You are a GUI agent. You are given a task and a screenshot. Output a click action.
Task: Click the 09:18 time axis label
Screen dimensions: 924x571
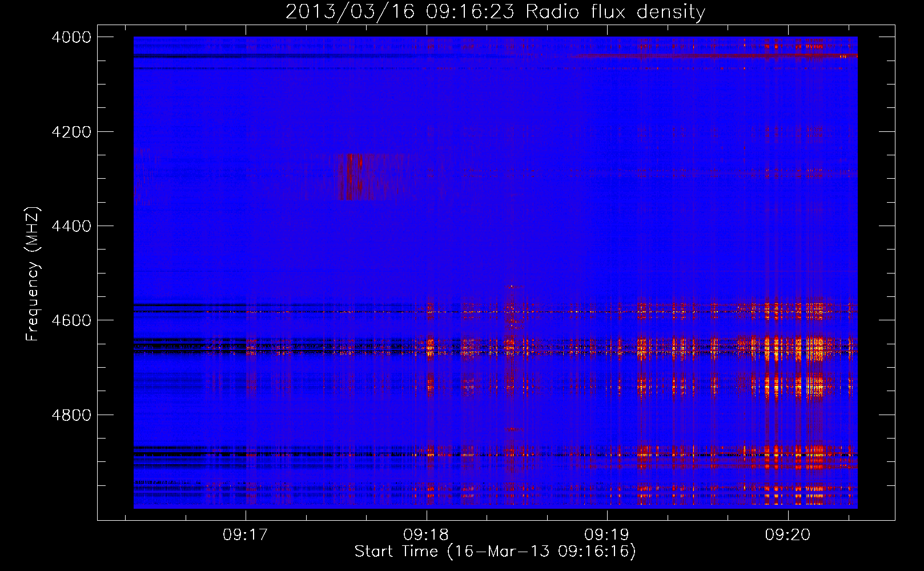(426, 535)
